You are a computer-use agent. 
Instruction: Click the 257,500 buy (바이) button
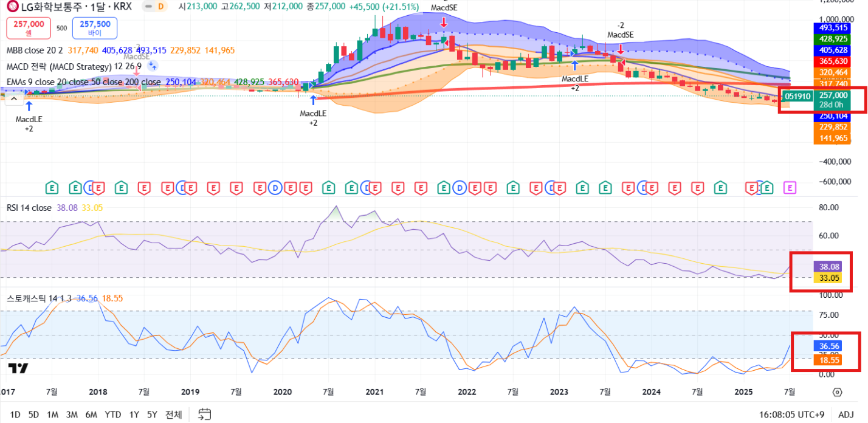(x=95, y=28)
